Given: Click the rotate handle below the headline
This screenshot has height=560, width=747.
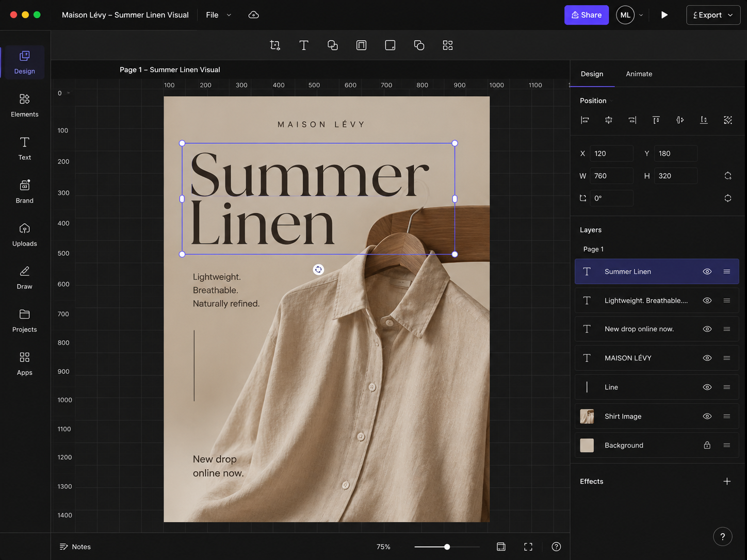Looking at the screenshot, I should click(318, 269).
